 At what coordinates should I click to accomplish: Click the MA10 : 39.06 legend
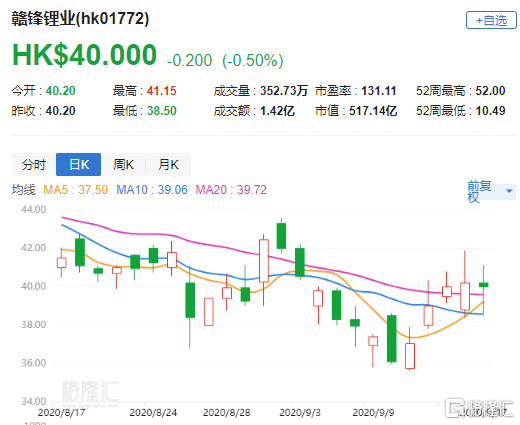tap(152, 190)
